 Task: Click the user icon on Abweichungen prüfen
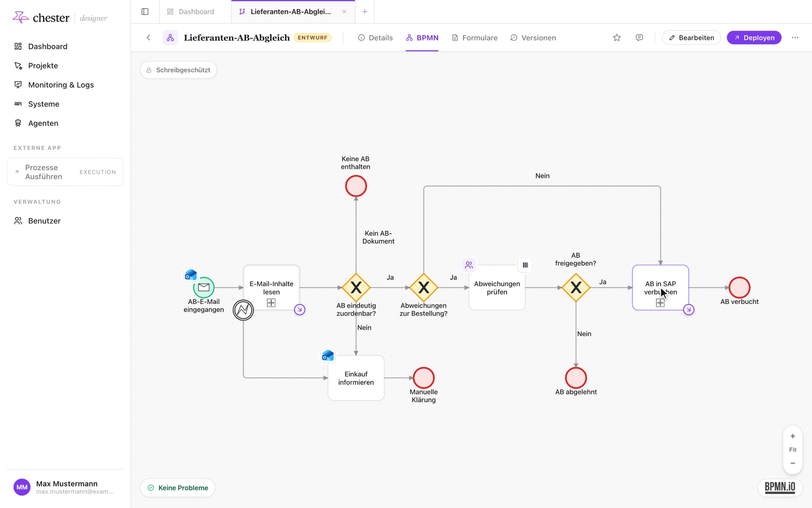point(469,265)
